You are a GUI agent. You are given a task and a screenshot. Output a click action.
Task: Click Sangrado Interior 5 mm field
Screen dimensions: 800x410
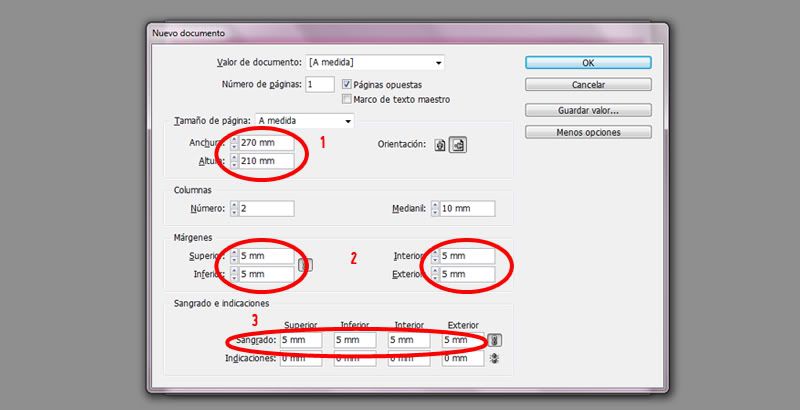(409, 340)
